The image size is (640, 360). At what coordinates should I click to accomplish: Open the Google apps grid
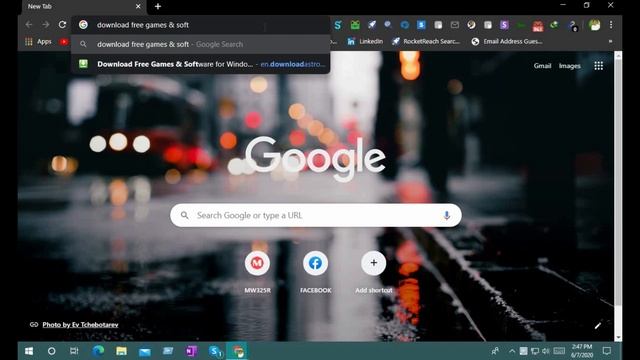click(598, 66)
